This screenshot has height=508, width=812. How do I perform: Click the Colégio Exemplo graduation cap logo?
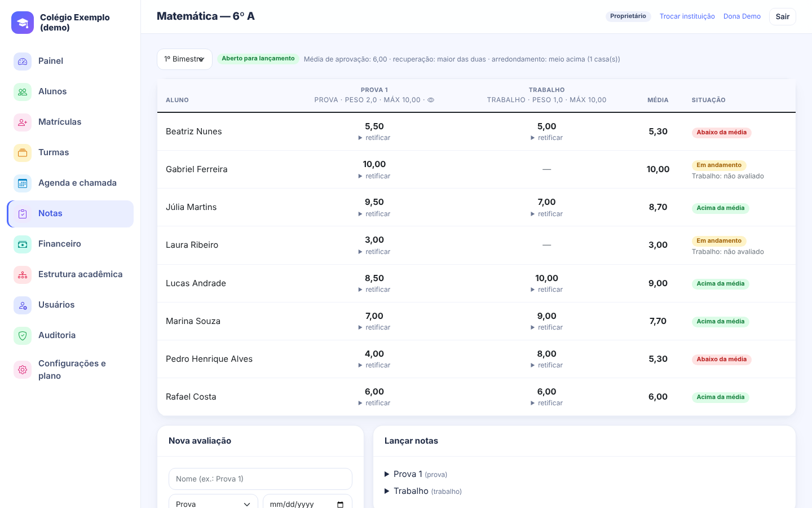pyautogui.click(x=23, y=23)
